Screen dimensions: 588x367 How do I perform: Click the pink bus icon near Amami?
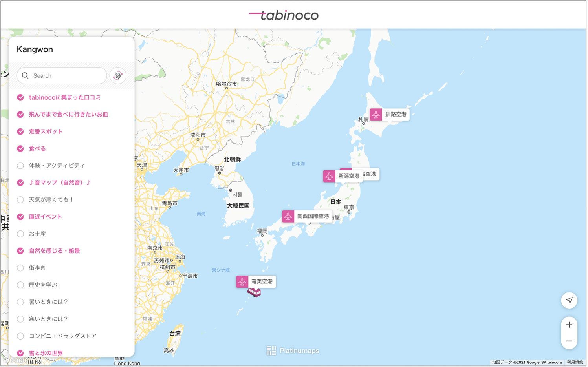pyautogui.click(x=254, y=292)
